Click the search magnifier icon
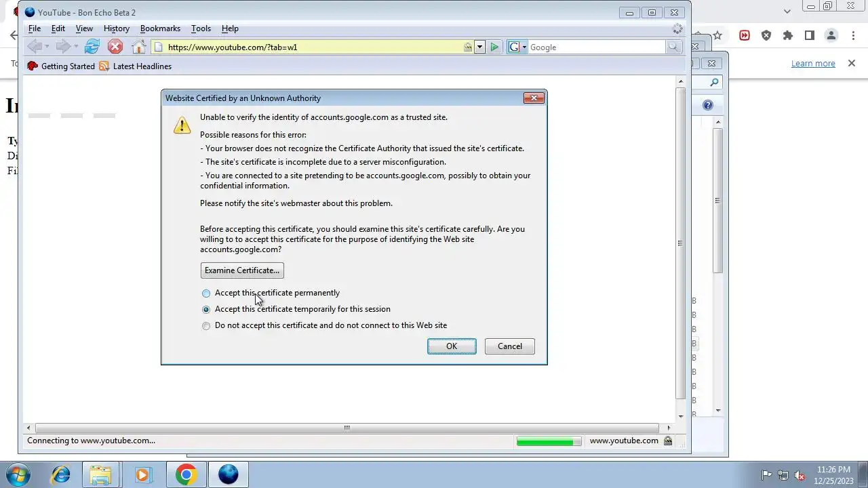868x488 pixels. click(673, 47)
